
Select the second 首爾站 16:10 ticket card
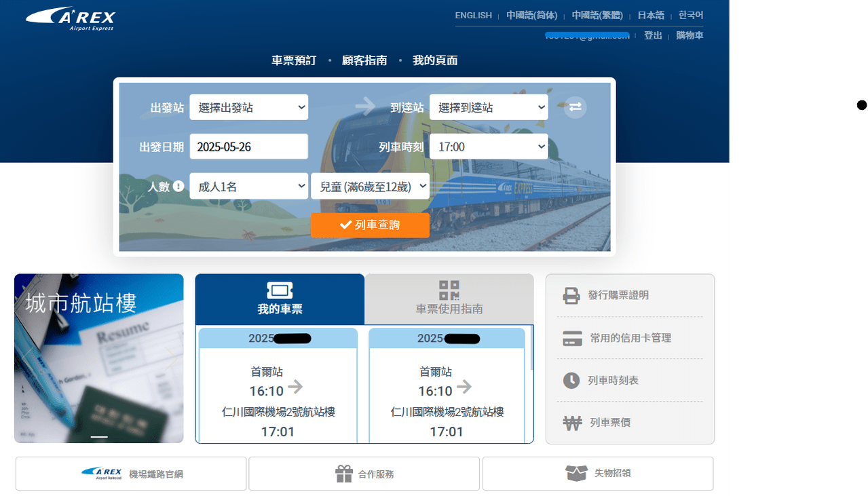[x=447, y=385]
